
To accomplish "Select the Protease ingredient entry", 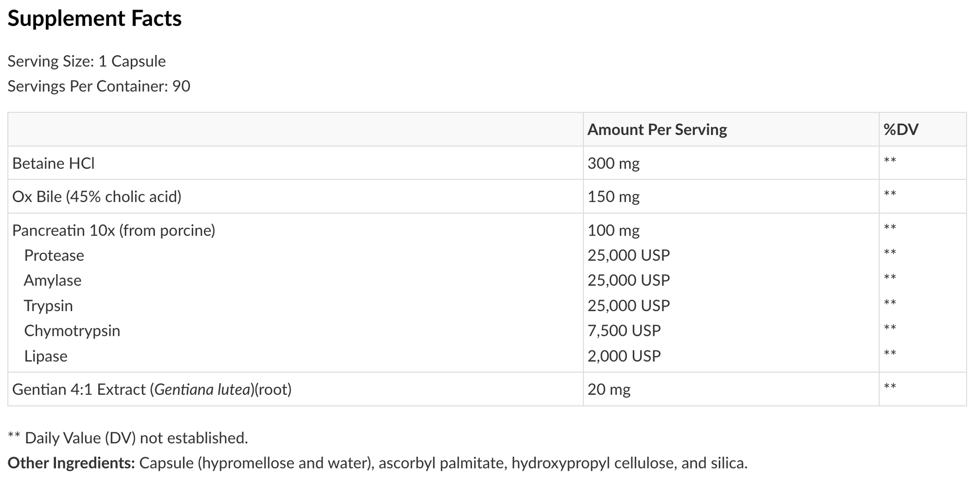I will [x=54, y=256].
